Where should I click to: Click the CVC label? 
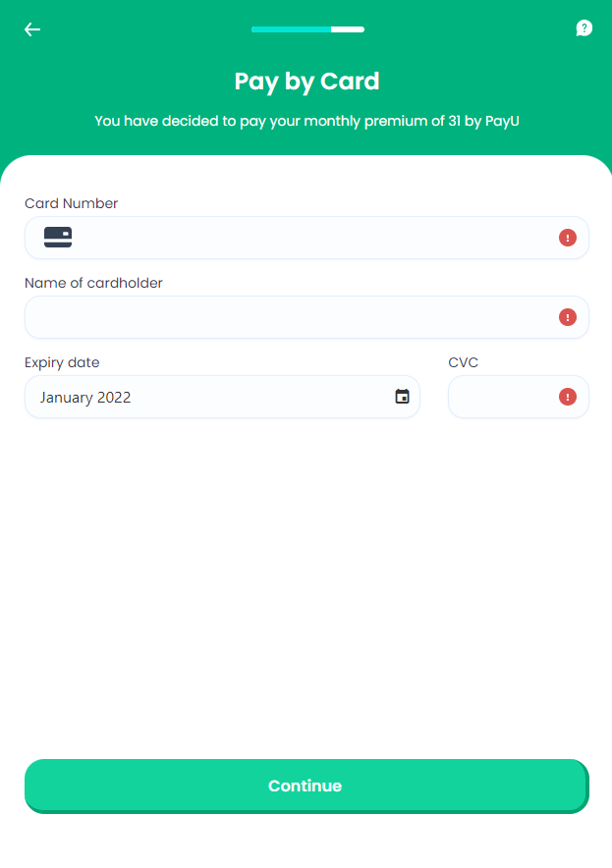pos(463,362)
